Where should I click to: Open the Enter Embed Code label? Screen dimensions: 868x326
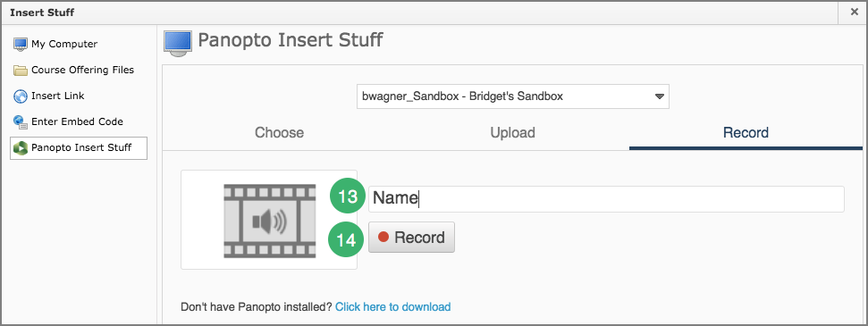[77, 121]
